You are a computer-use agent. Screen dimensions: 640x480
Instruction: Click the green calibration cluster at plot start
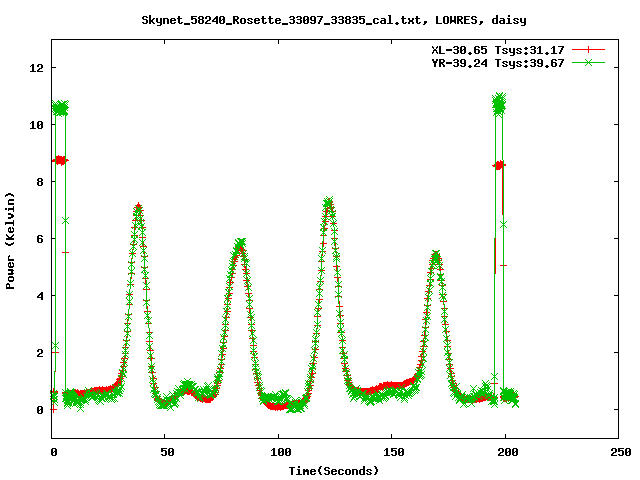click(x=60, y=108)
